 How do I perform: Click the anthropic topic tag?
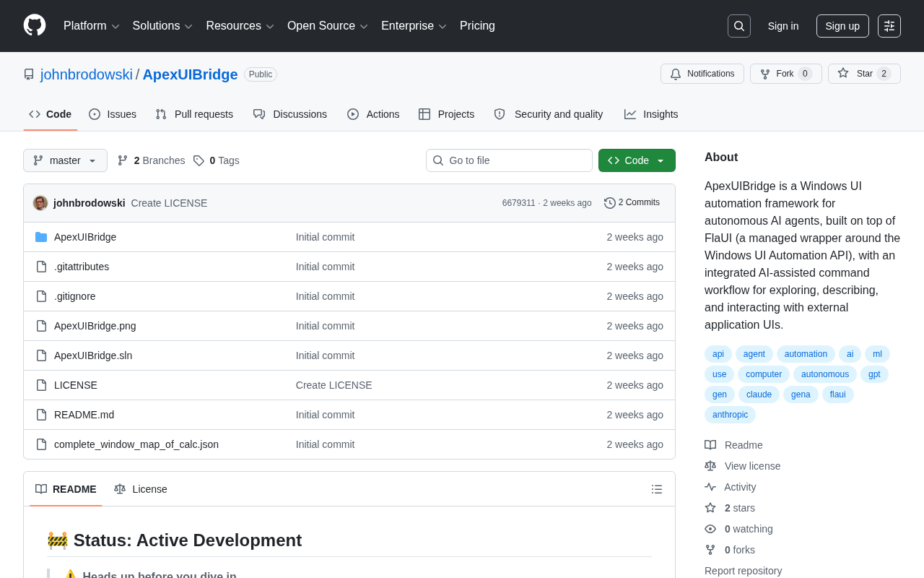pos(730,415)
